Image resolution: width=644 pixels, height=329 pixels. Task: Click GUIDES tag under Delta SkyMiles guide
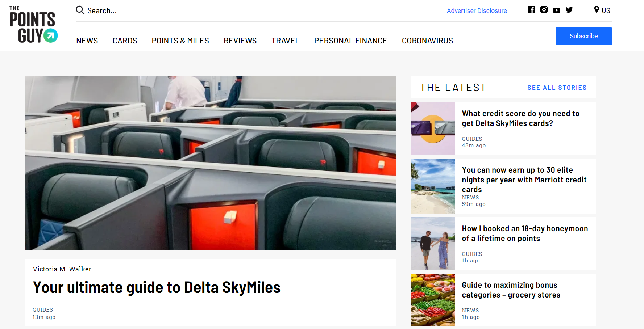point(43,310)
